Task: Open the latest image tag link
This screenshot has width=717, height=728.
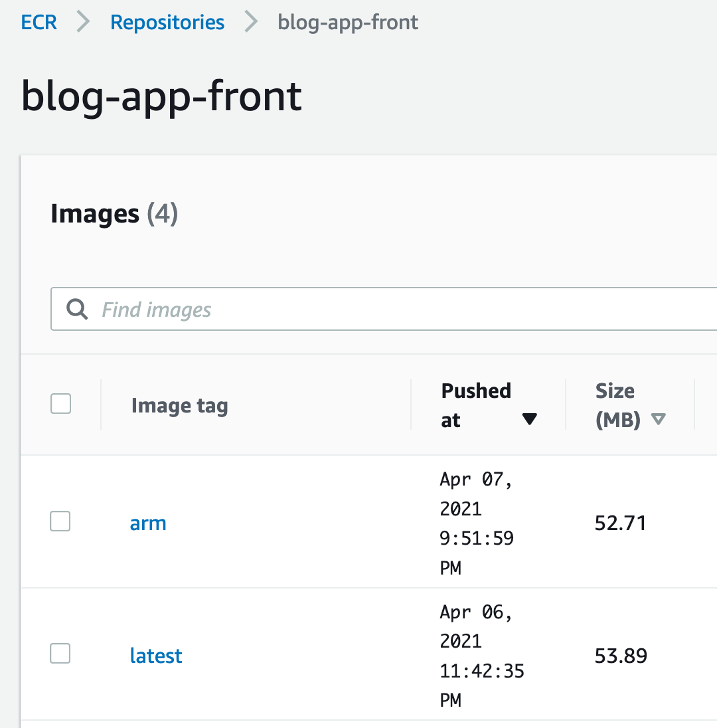Action: coord(156,656)
